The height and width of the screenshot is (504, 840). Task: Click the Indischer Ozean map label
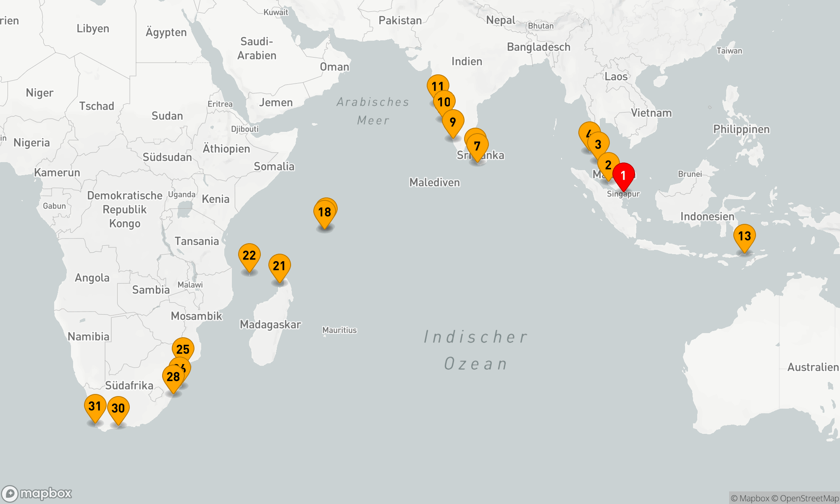(475, 350)
